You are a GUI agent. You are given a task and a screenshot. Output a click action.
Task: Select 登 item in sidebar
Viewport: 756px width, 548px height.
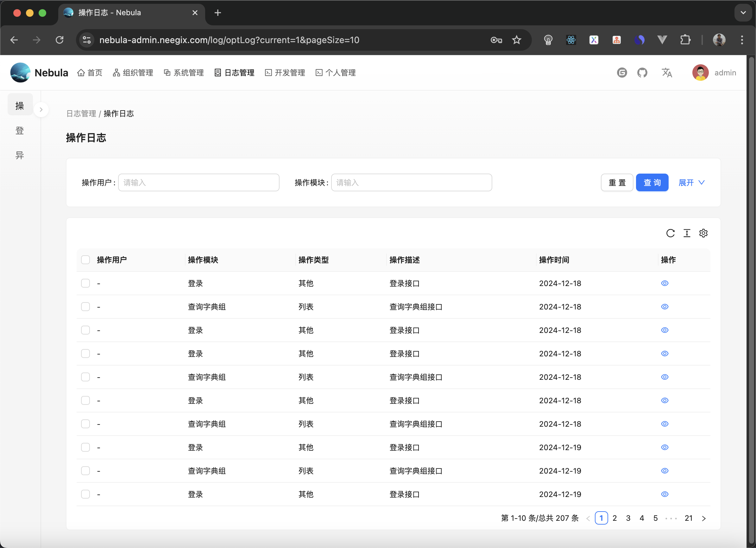[x=20, y=131]
